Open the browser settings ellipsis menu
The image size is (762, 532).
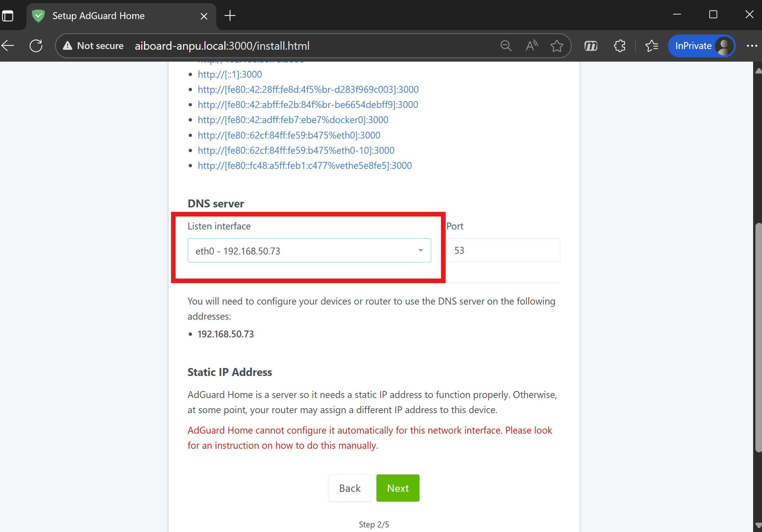[x=752, y=46]
